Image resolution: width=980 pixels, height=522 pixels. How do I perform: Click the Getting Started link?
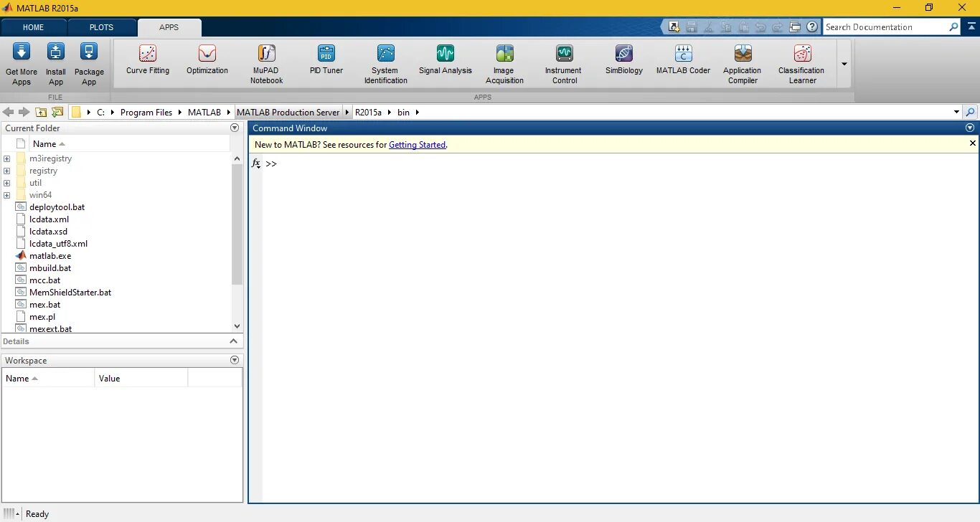click(417, 145)
